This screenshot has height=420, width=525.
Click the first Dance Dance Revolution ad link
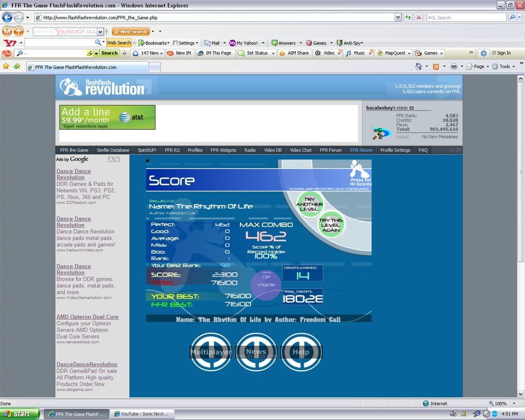click(x=73, y=174)
